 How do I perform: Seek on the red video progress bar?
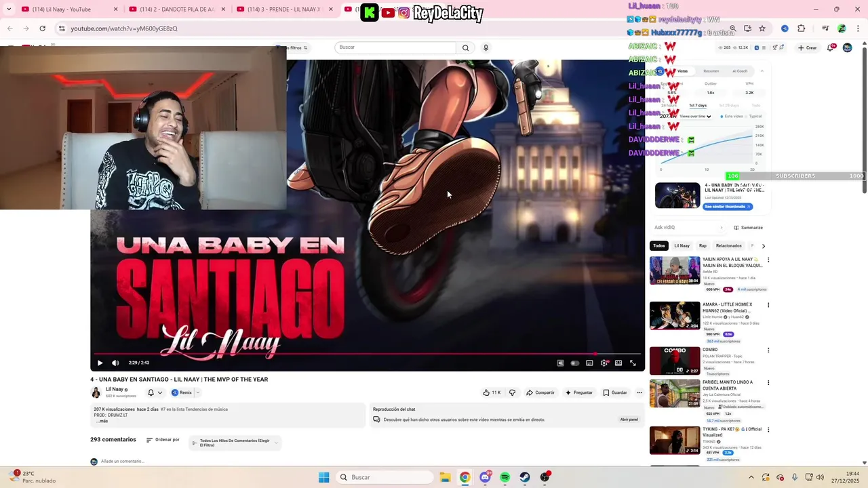coord(369,353)
